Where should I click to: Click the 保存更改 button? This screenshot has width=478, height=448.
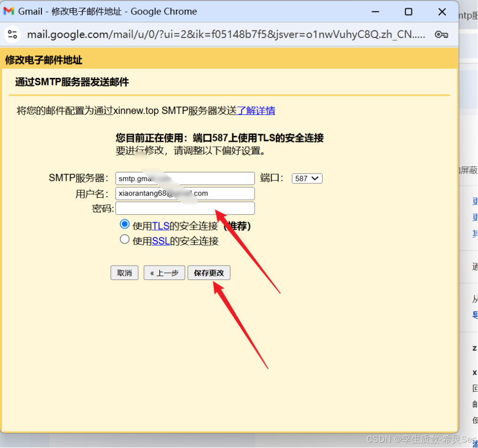point(209,273)
